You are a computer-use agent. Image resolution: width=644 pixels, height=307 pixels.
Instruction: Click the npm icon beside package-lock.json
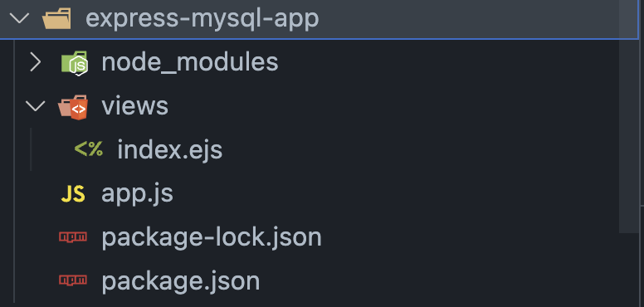coord(73,236)
